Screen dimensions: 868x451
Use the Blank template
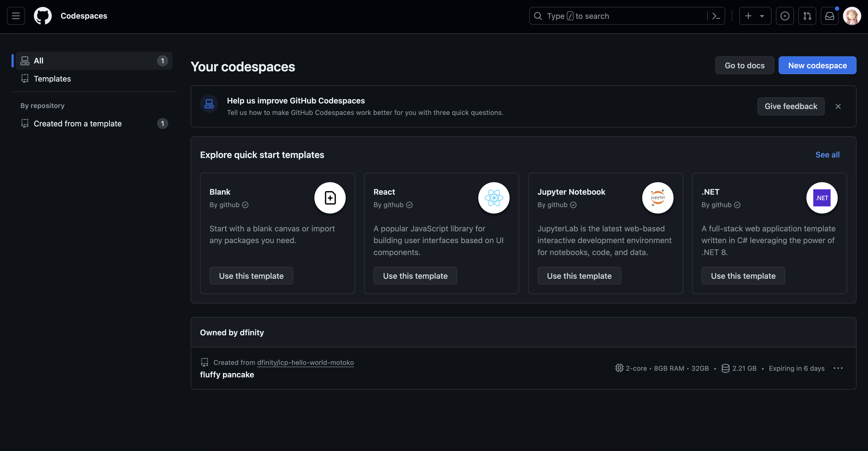click(251, 276)
